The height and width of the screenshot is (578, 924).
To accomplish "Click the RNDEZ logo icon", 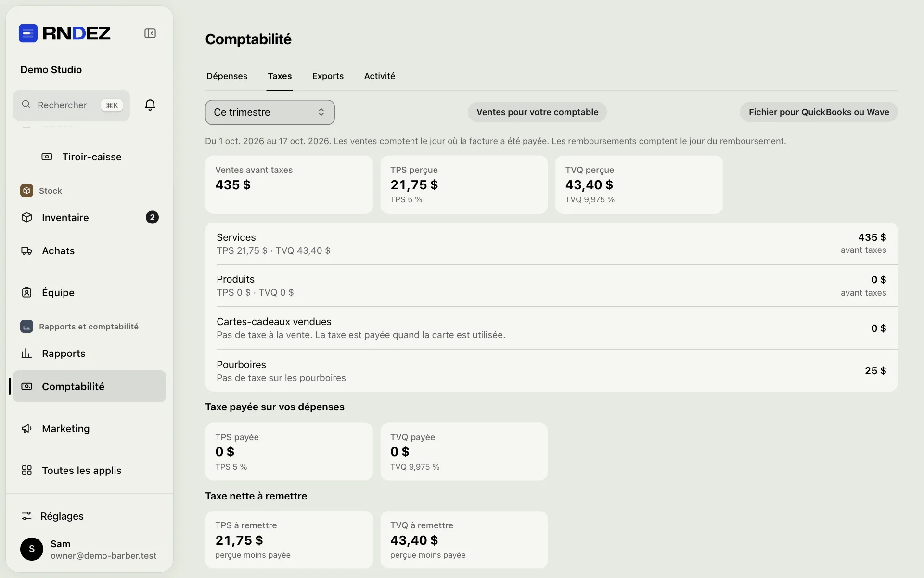I will pyautogui.click(x=28, y=33).
